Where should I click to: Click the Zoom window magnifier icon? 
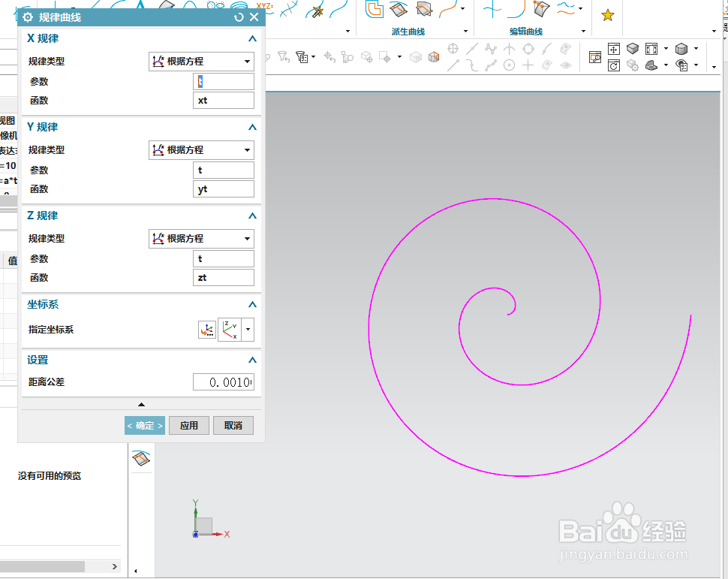(594, 58)
